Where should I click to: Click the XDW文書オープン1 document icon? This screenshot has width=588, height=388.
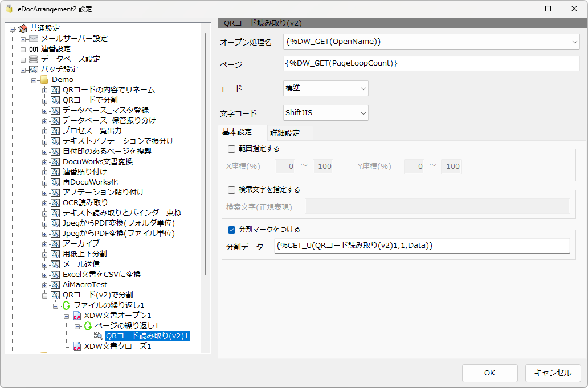point(77,316)
